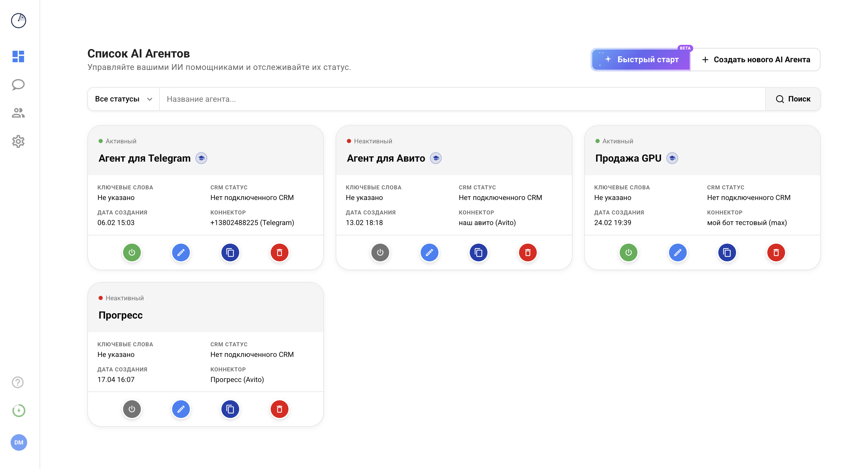
Task: Duplicate the Прогресс agent
Action: (230, 409)
